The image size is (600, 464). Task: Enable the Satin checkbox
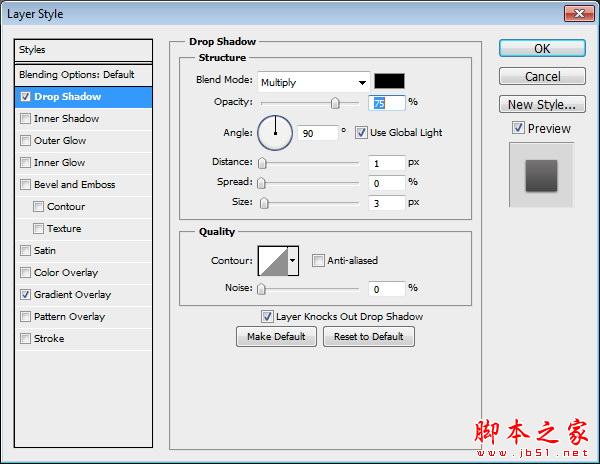[x=25, y=251]
